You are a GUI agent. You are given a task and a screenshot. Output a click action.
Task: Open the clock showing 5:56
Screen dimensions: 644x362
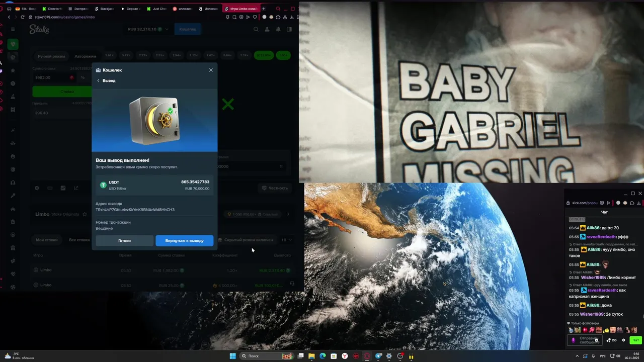632,356
